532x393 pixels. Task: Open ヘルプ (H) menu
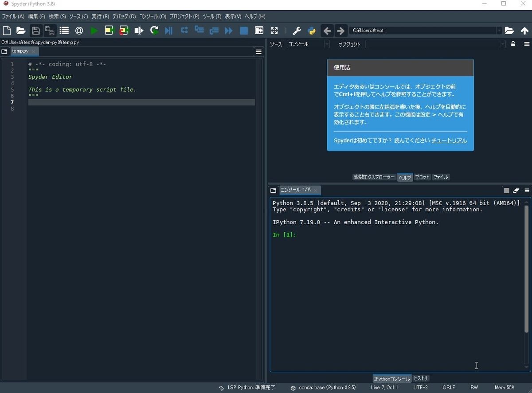click(x=255, y=16)
